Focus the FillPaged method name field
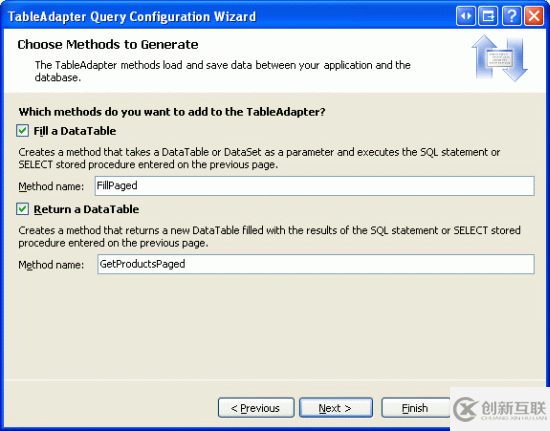 pos(315,186)
